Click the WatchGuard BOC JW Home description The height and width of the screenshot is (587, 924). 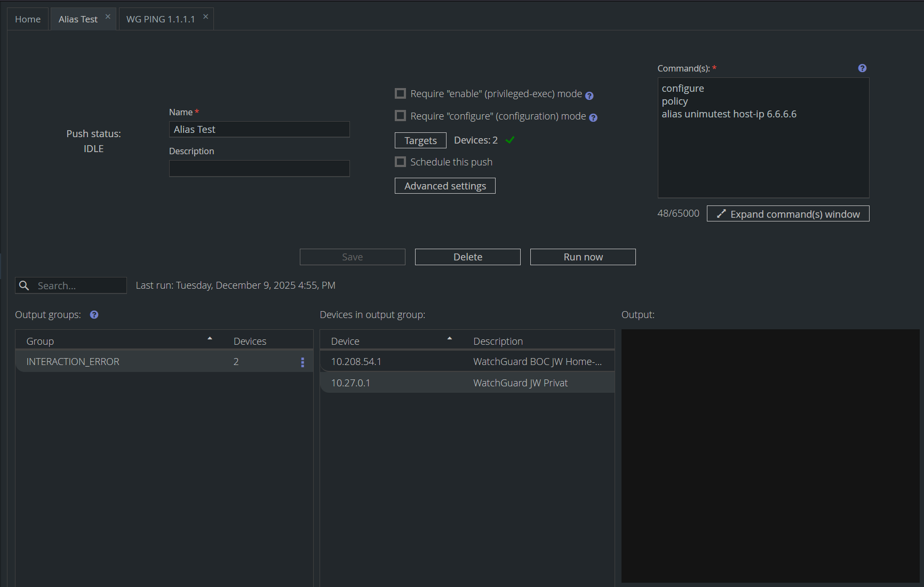(537, 361)
